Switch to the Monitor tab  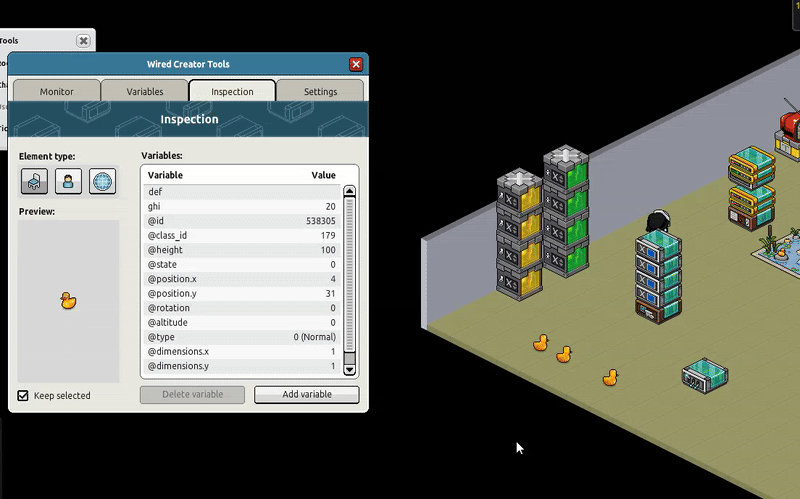tap(57, 92)
